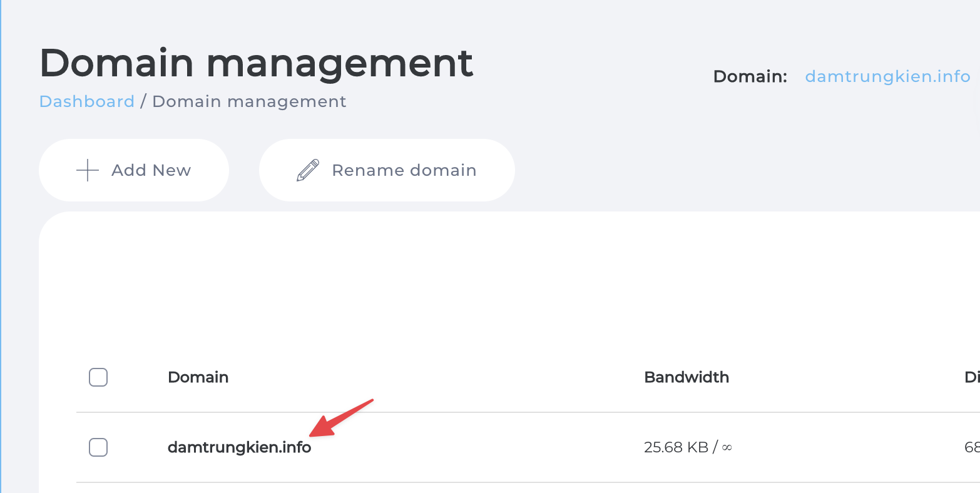Image resolution: width=980 pixels, height=493 pixels.
Task: Click the plus icon beside Add New
Action: (88, 170)
